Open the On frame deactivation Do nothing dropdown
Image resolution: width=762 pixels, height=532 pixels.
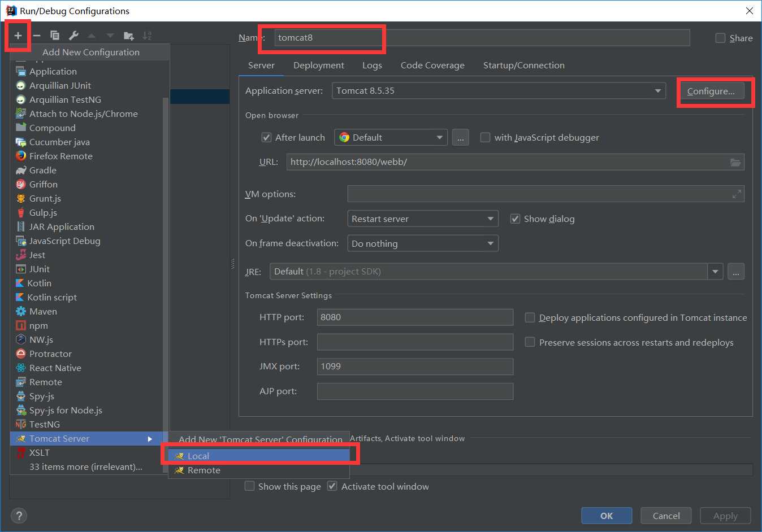click(x=423, y=243)
